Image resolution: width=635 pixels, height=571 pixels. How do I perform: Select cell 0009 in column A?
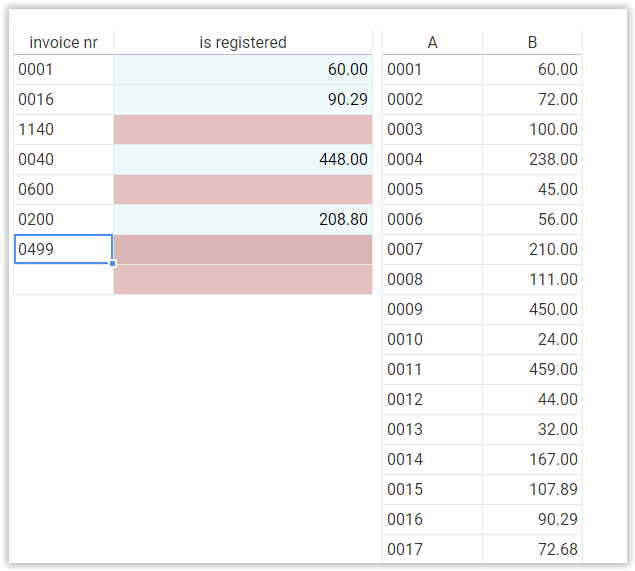(432, 309)
